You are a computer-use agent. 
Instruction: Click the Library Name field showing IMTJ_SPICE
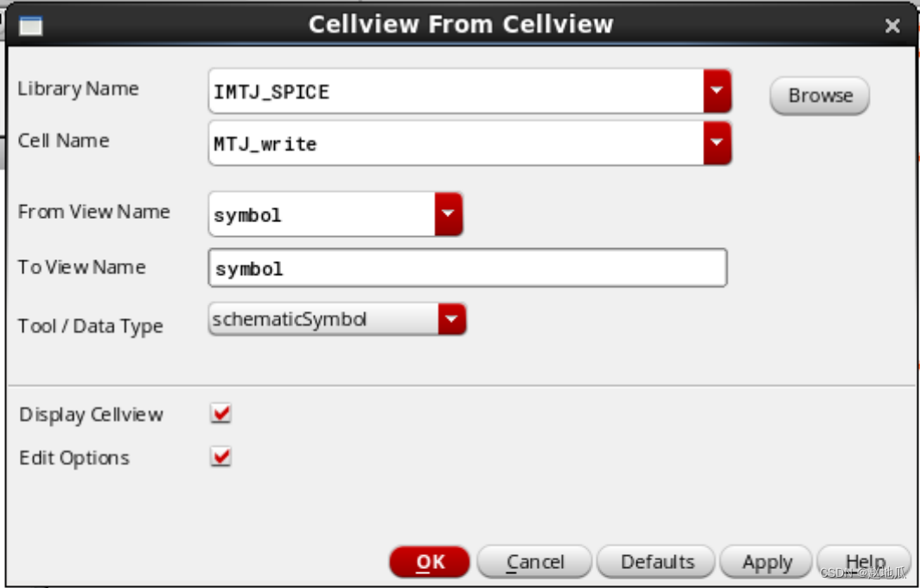(x=456, y=92)
